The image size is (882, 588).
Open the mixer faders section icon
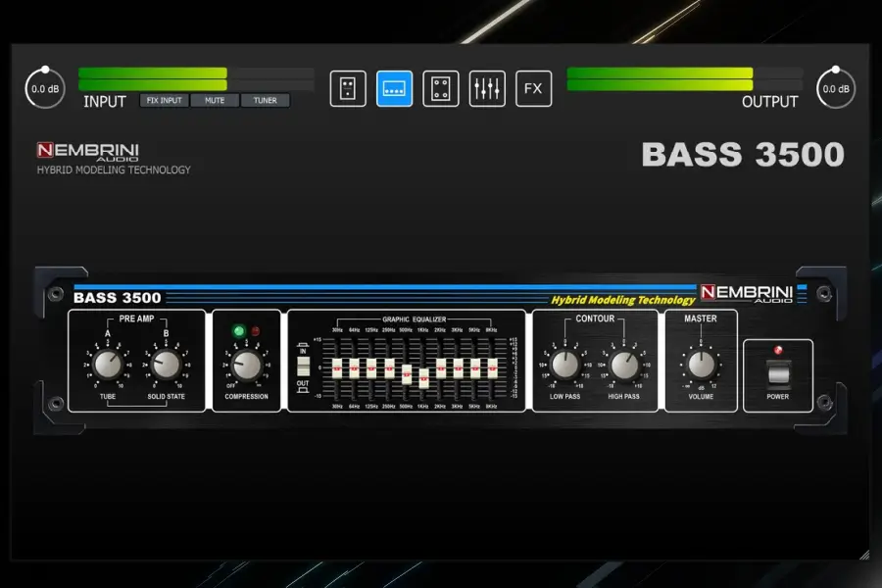pyautogui.click(x=487, y=88)
